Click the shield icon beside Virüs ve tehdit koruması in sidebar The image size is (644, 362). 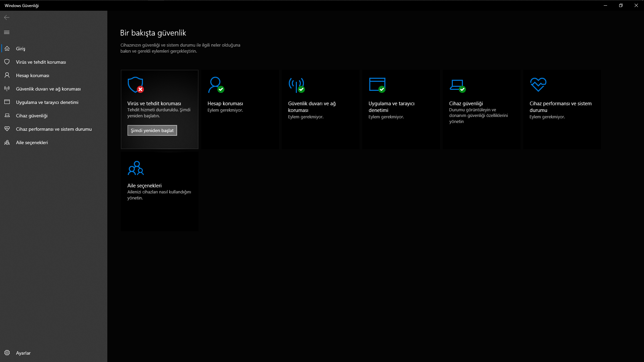pos(7,62)
